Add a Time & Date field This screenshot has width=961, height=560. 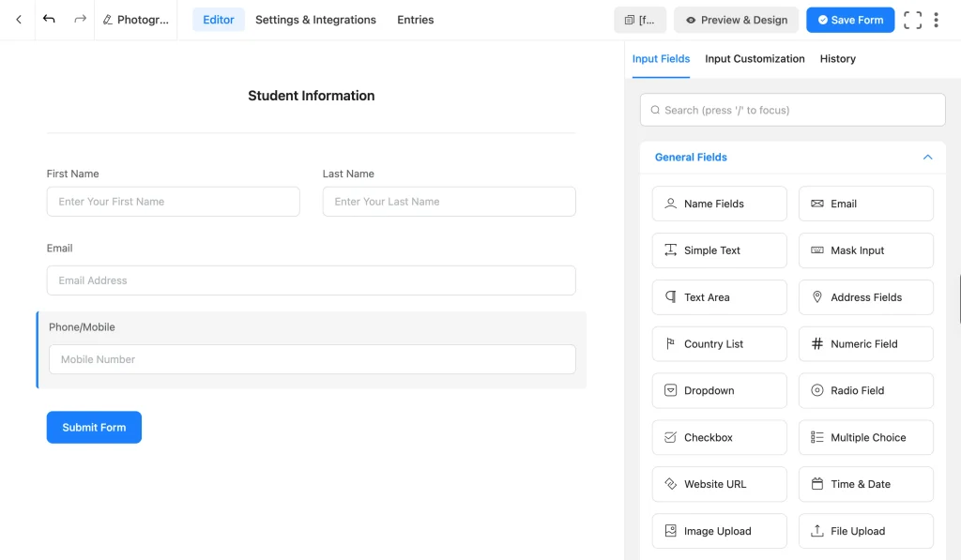tap(865, 484)
